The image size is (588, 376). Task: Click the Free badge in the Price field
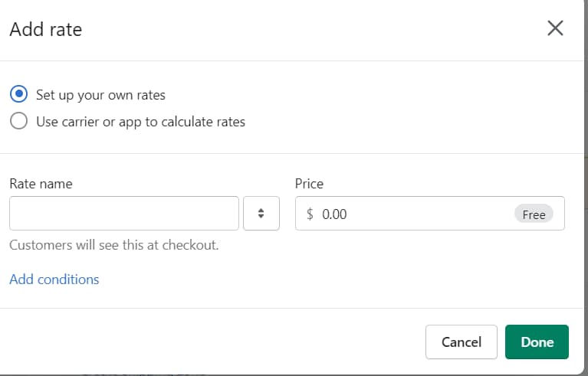534,214
